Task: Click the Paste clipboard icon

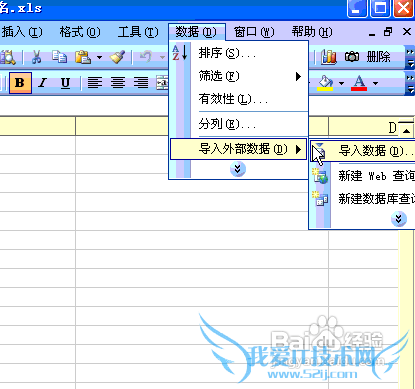Action: click(83, 57)
